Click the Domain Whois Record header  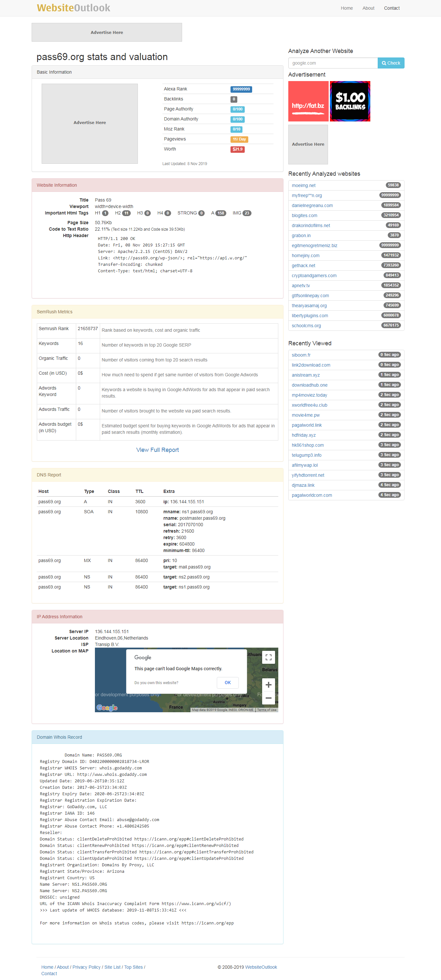(x=158, y=737)
